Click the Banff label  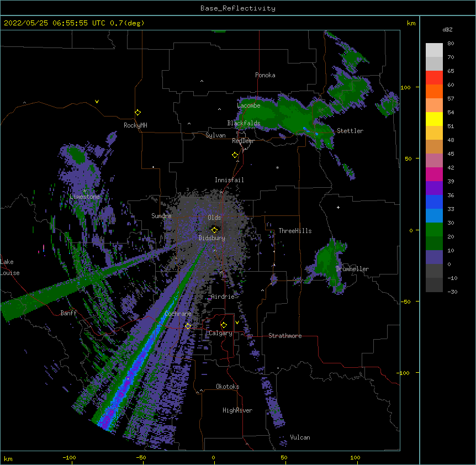pyautogui.click(x=68, y=313)
